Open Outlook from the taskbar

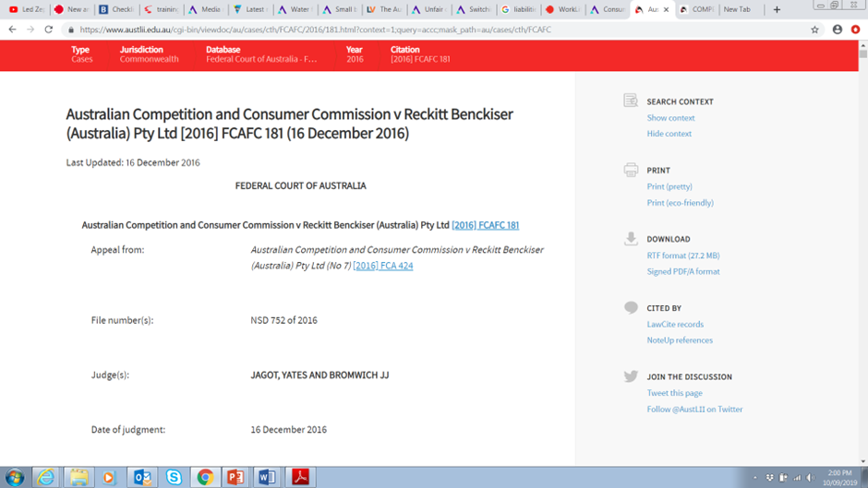141,477
